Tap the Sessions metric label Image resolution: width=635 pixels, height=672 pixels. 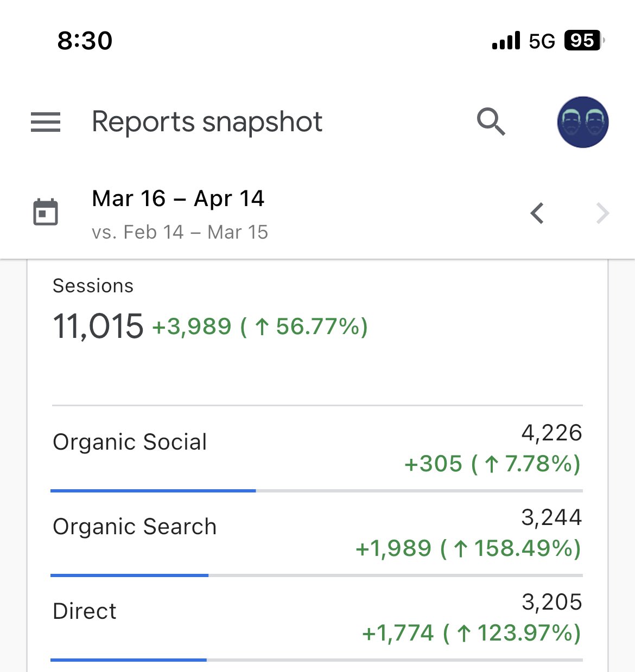pyautogui.click(x=93, y=286)
